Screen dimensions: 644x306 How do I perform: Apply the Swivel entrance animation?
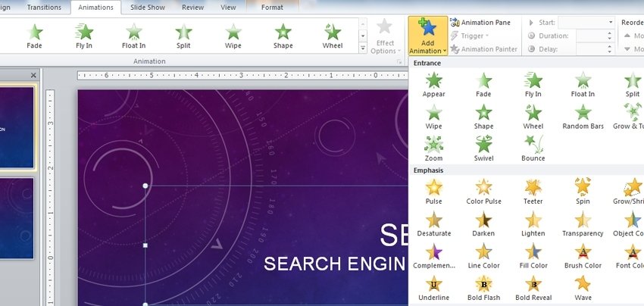(x=483, y=148)
